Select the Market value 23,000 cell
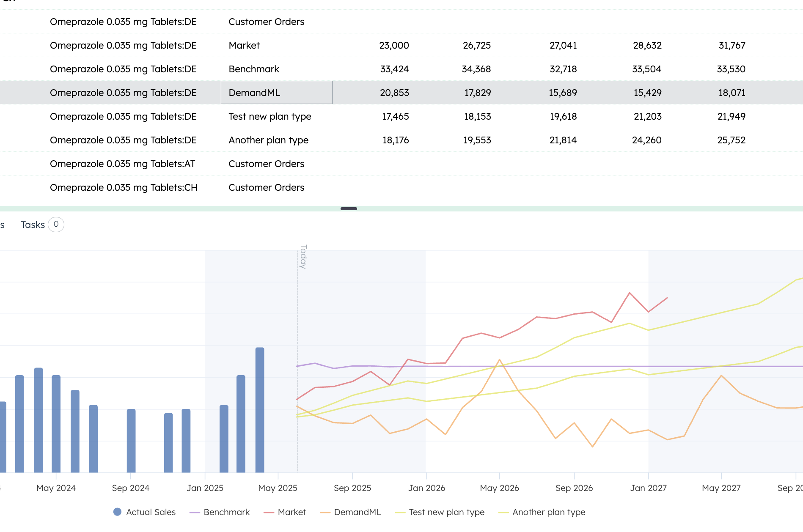The image size is (803, 532). point(394,45)
